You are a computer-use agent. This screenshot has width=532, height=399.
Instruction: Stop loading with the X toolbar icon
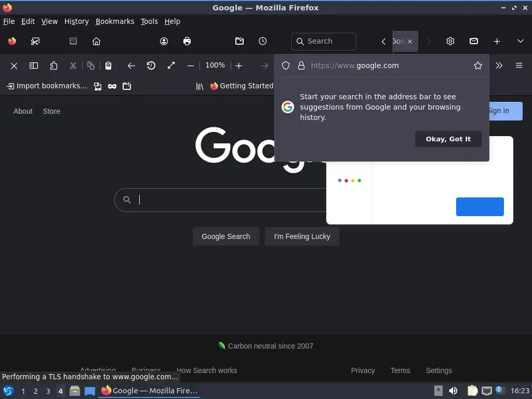pyautogui.click(x=14, y=66)
